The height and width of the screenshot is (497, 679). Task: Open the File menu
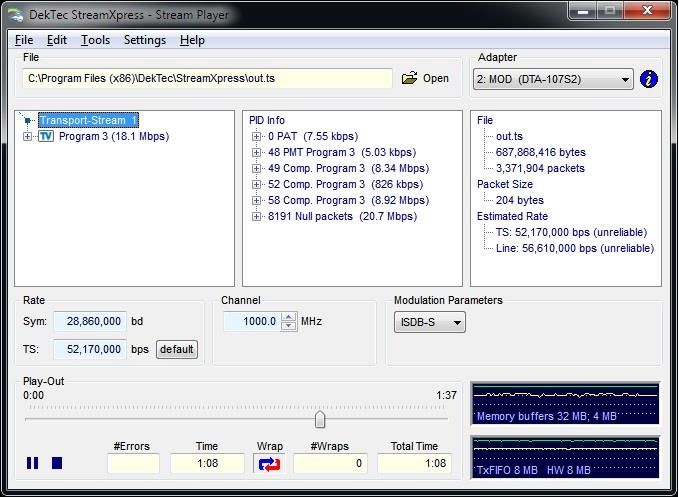click(x=24, y=40)
